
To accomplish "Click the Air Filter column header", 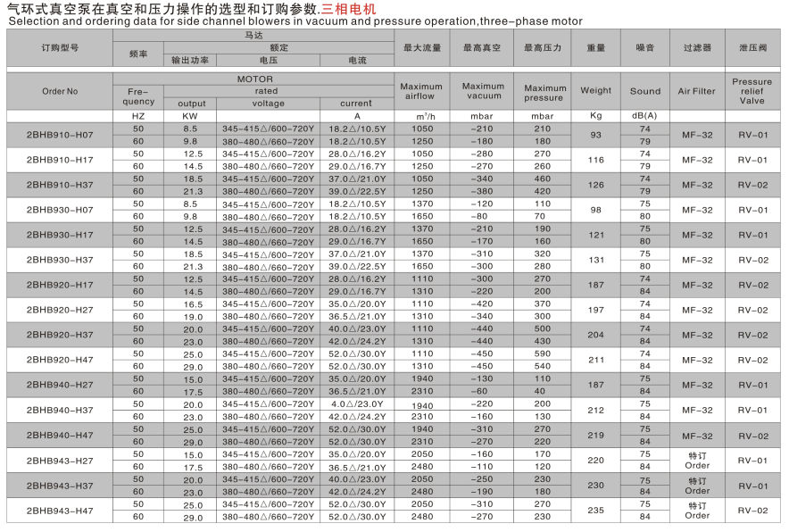I will [695, 91].
